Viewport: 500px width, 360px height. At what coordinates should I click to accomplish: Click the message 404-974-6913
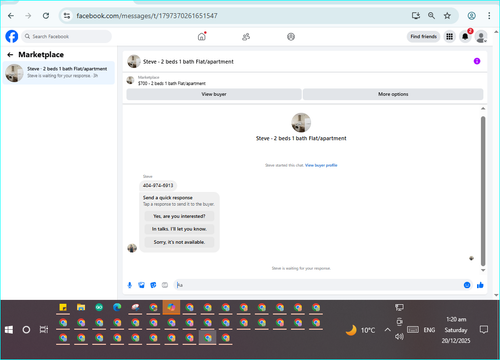point(158,185)
